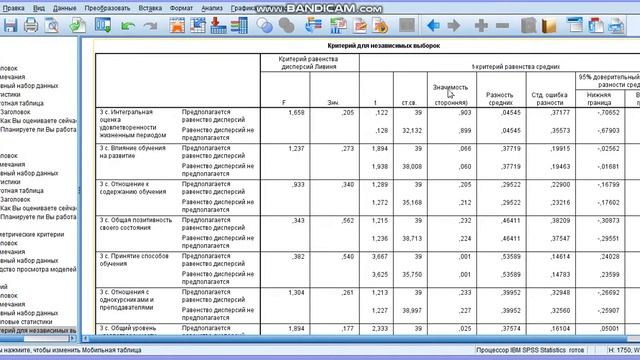Click the Go to Variable icon
Screen dimensions: 640x360
218,26
